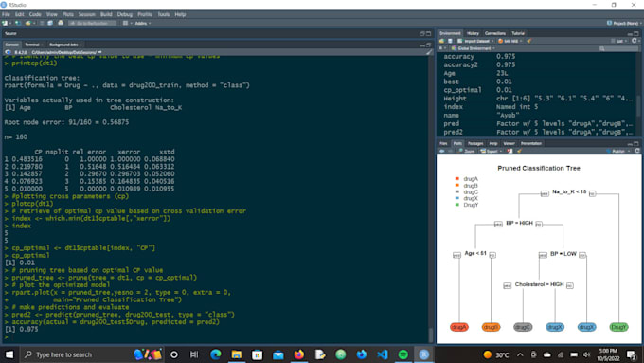The width and height of the screenshot is (644, 363).
Task: Click the drugA leaf node in tree plot
Action: (x=459, y=327)
